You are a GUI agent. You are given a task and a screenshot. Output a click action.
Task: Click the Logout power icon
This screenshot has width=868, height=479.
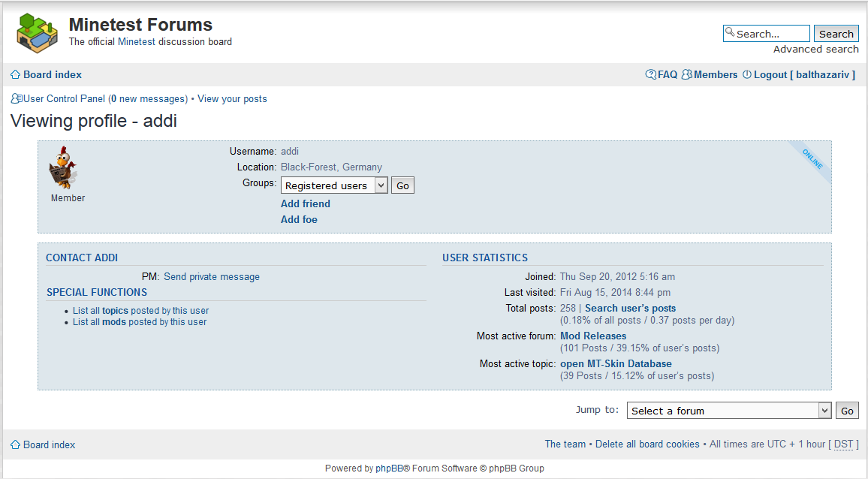tap(746, 74)
